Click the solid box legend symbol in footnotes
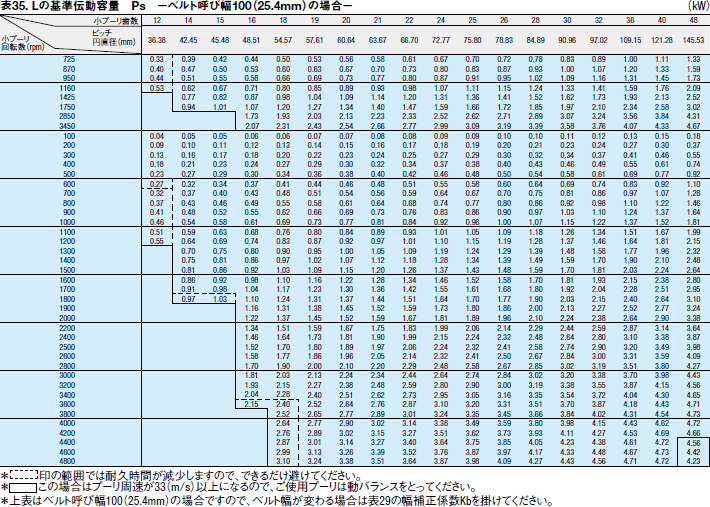 [24, 488]
